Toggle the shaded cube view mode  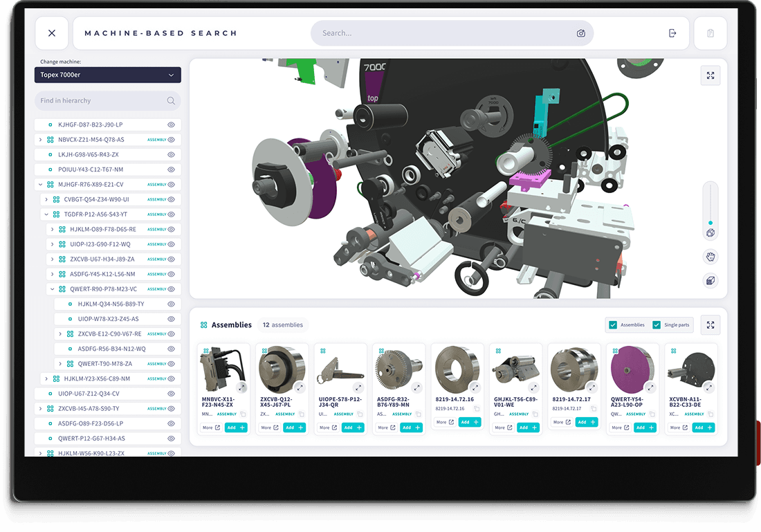coord(710,281)
